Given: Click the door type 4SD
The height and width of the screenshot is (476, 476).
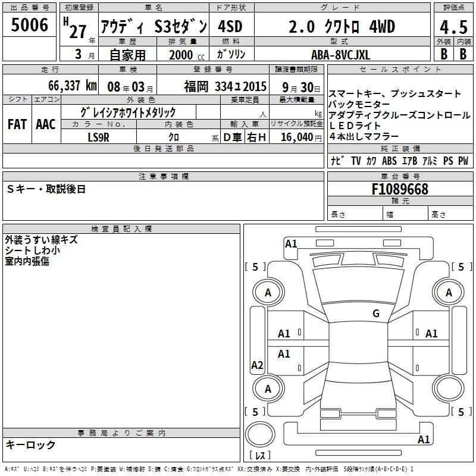Looking at the screenshot, I should pyautogui.click(x=230, y=27).
